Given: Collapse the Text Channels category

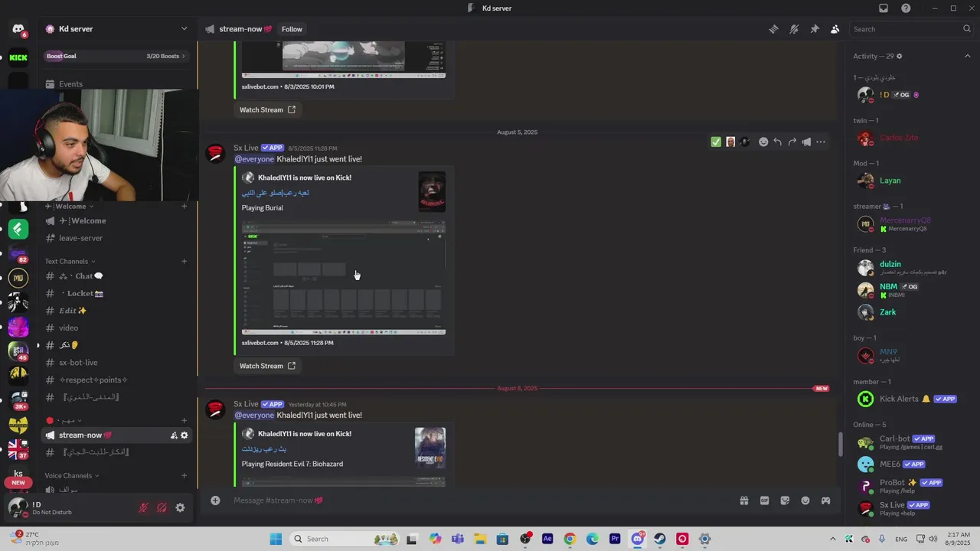Looking at the screenshot, I should point(70,261).
